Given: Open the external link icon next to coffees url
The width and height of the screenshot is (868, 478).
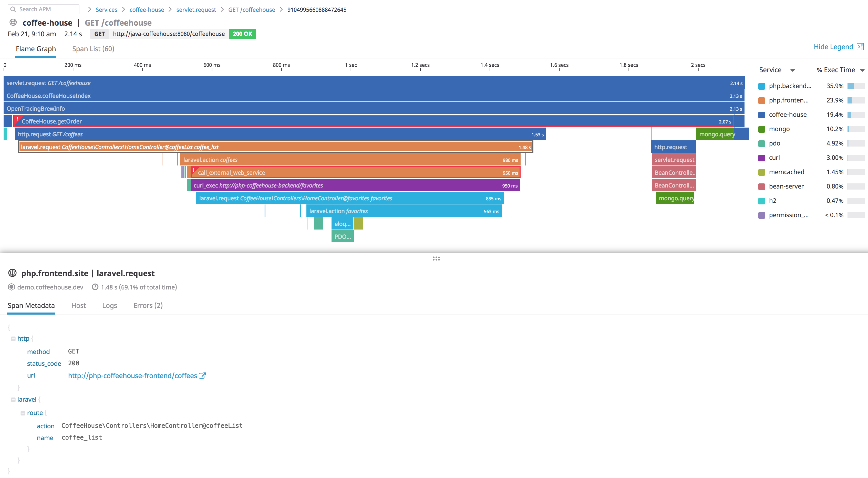Looking at the screenshot, I should coord(202,375).
